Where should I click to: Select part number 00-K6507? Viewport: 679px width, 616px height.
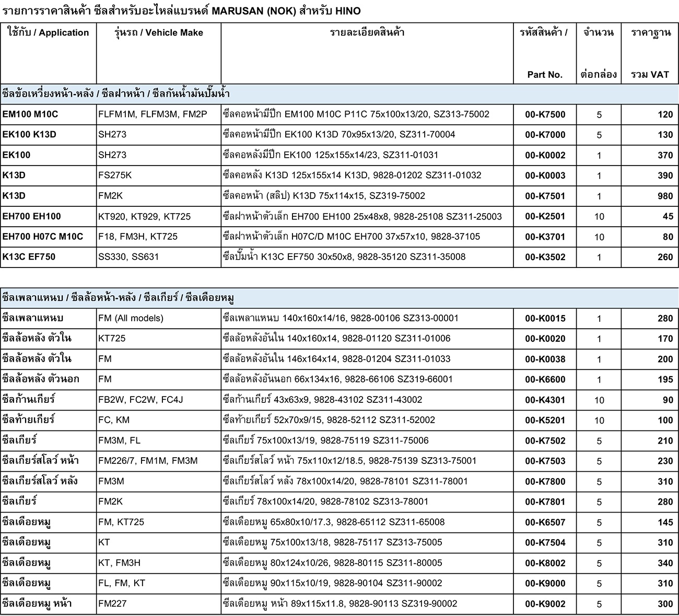click(545, 522)
